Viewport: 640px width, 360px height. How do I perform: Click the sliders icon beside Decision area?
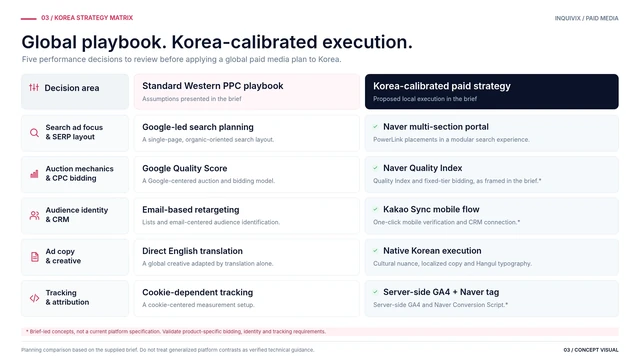(34, 87)
